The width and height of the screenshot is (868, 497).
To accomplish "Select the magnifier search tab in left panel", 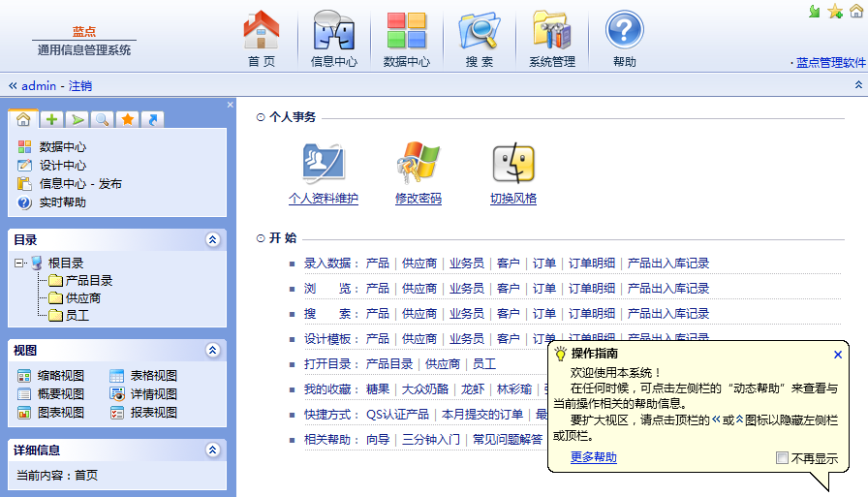I will (x=102, y=119).
